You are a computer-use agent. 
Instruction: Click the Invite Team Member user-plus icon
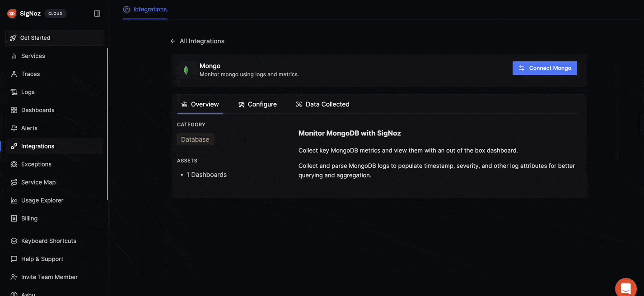[x=14, y=277]
